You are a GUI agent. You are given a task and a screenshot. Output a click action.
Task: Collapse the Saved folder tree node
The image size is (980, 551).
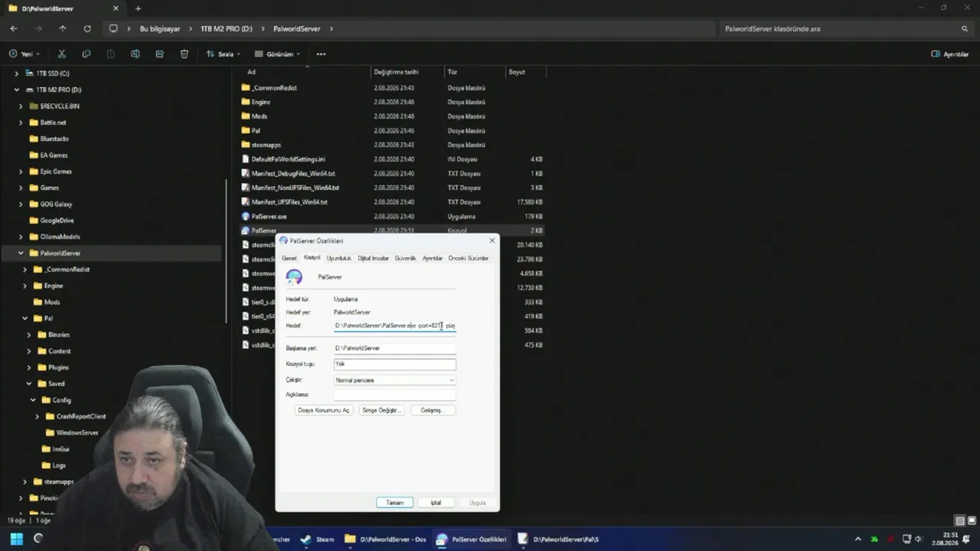[x=29, y=384]
